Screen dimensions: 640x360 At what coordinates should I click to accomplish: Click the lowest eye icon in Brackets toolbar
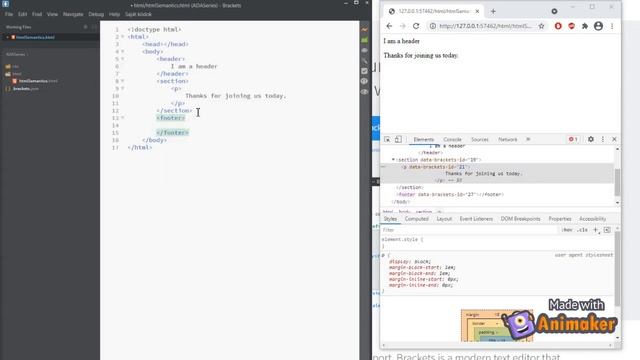click(364, 92)
